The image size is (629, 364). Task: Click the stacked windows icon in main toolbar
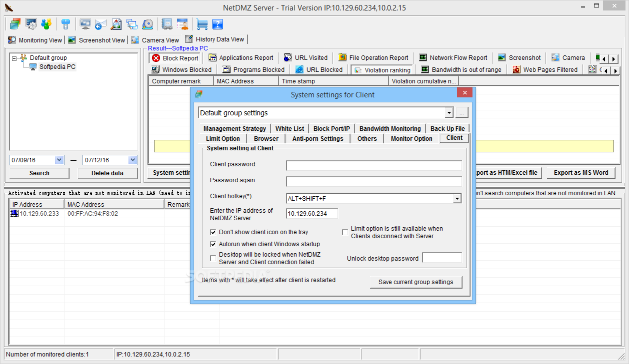[x=15, y=23]
